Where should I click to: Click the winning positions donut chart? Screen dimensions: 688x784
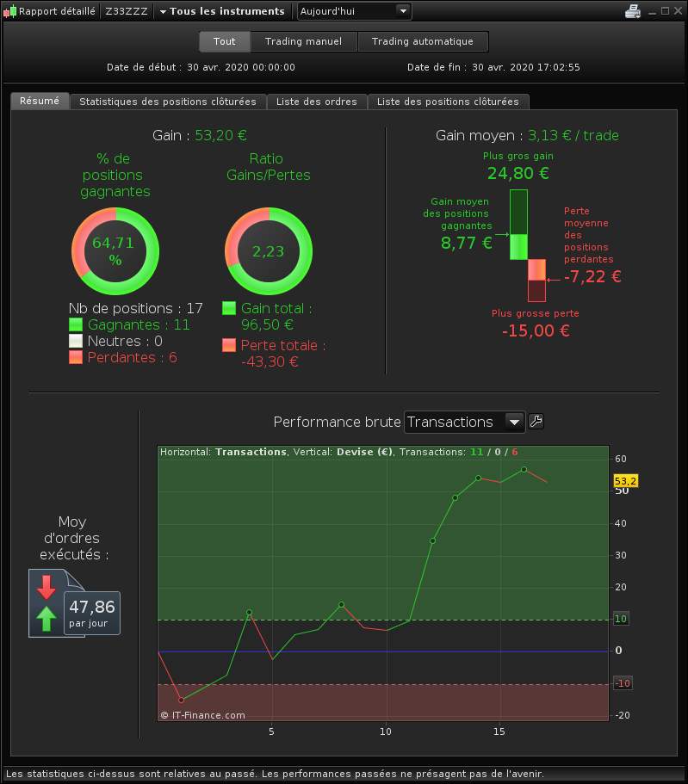pyautogui.click(x=115, y=251)
